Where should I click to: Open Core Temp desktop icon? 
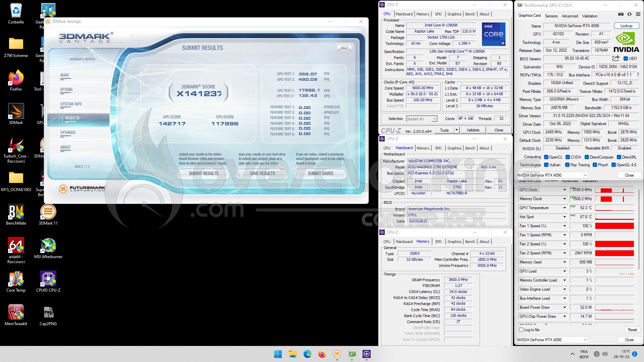[x=16, y=282]
